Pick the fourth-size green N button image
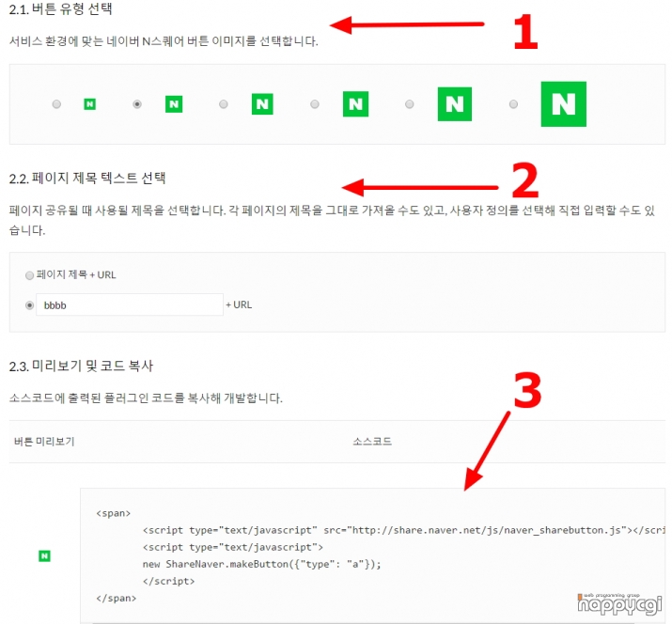 tap(355, 104)
